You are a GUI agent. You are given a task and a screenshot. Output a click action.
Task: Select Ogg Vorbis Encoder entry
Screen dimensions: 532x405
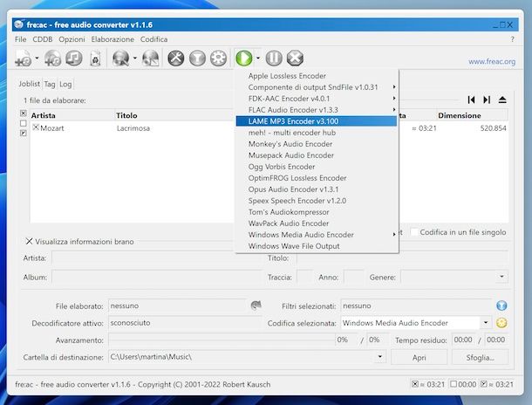(x=317, y=167)
